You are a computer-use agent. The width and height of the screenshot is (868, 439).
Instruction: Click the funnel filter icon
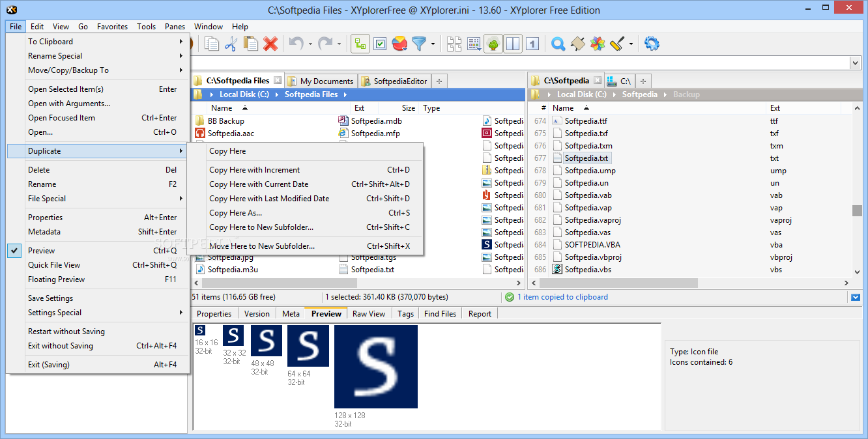(x=419, y=44)
